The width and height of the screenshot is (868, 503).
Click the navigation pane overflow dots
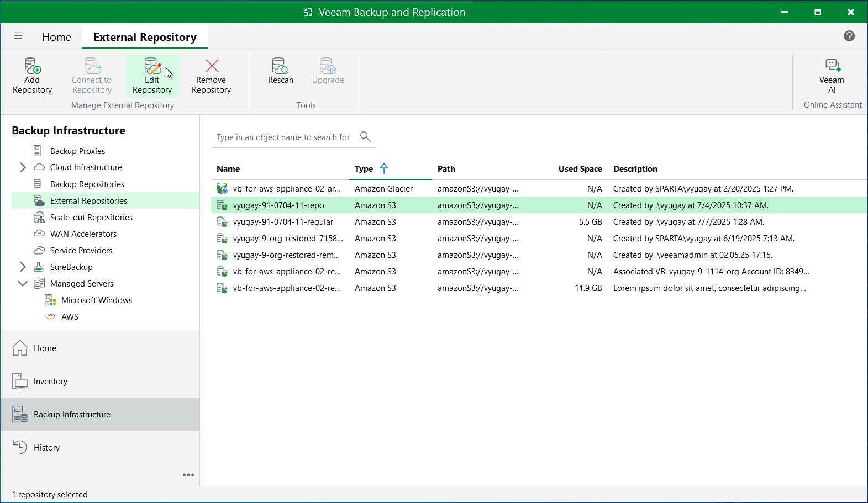tap(188, 475)
